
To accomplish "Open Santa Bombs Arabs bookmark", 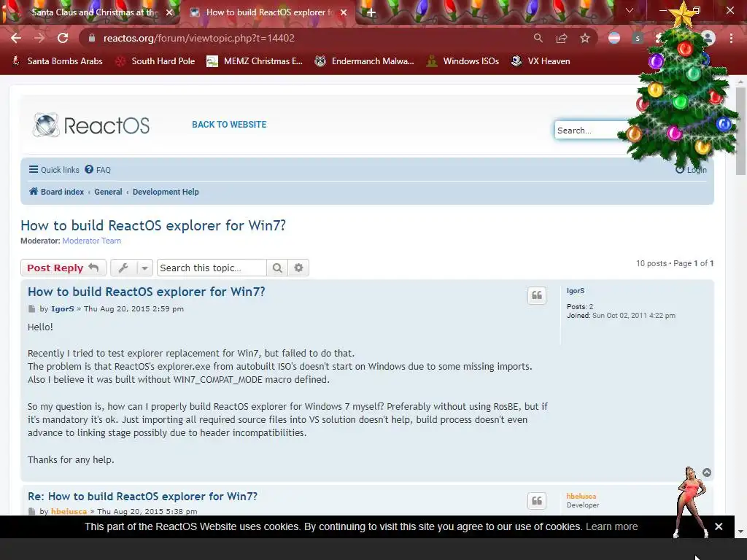I will click(57, 61).
